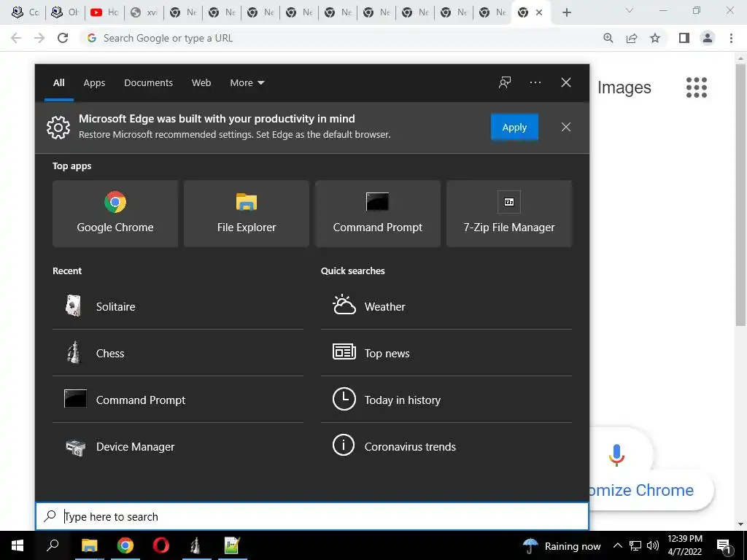Viewport: 747px width, 560px height.
Task: Start voice search microphone
Action: 616,455
